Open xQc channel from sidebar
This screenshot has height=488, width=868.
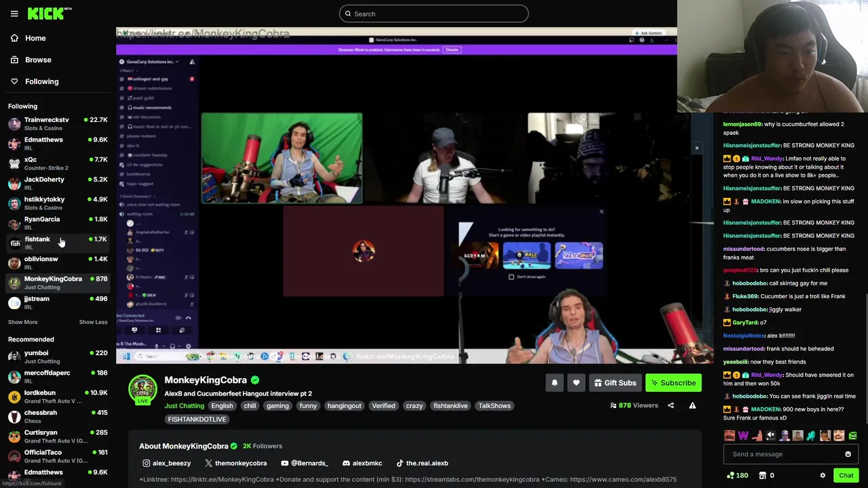(58, 163)
